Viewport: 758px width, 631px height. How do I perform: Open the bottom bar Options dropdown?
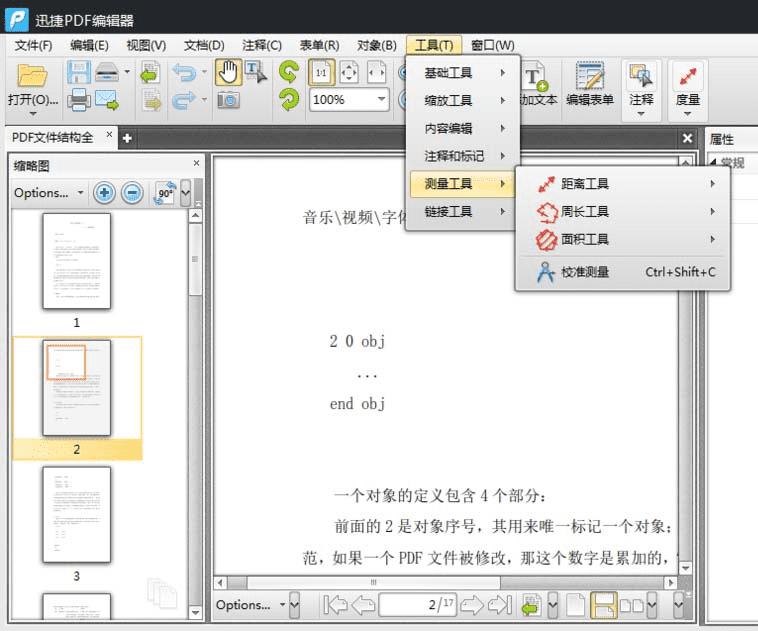(x=250, y=604)
